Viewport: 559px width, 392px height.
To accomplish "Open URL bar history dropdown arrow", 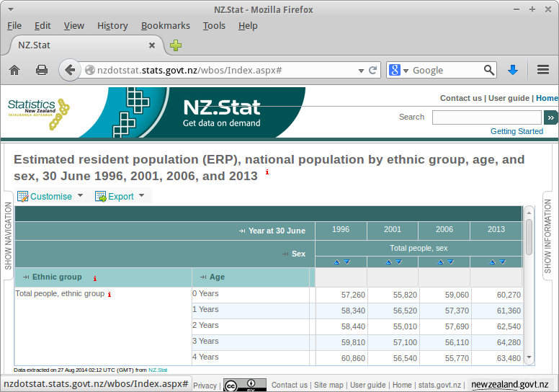I will pos(361,71).
